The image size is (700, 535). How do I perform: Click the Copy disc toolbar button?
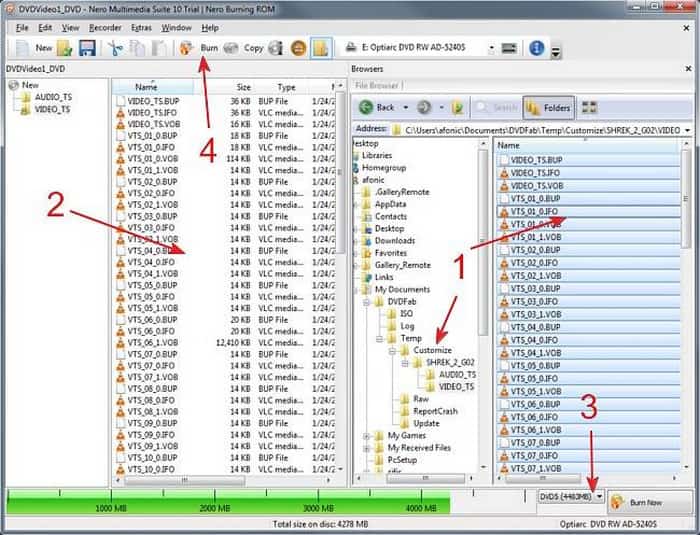(x=245, y=47)
